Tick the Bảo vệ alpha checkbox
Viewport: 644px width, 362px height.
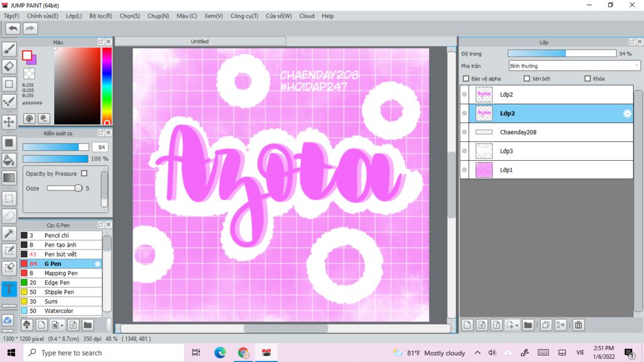tap(466, 79)
